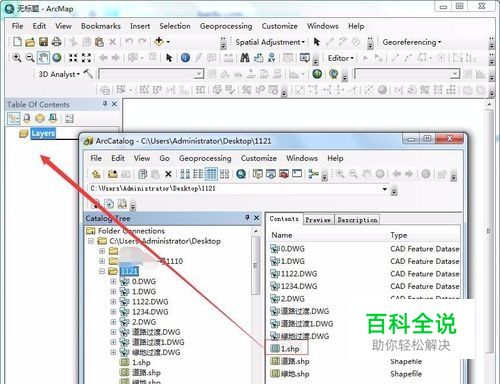Select 1.shp in the Contents list
This screenshot has height=384, width=500.
pos(290,349)
